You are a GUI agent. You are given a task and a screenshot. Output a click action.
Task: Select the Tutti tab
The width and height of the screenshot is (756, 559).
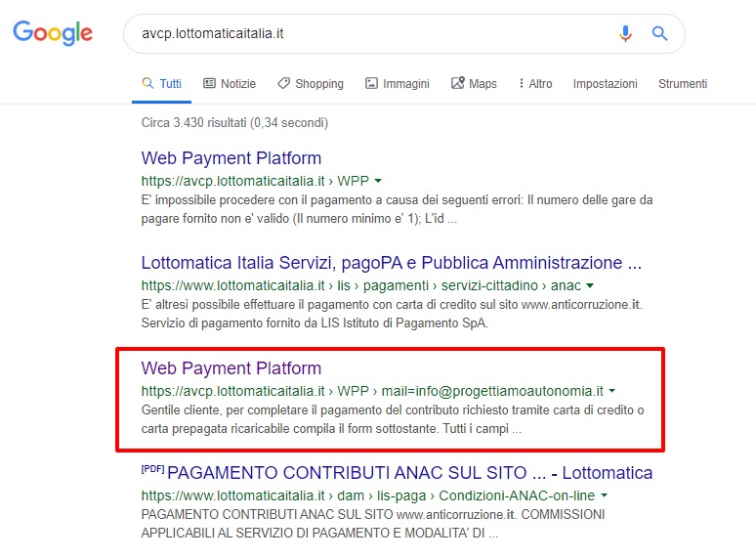point(161,83)
